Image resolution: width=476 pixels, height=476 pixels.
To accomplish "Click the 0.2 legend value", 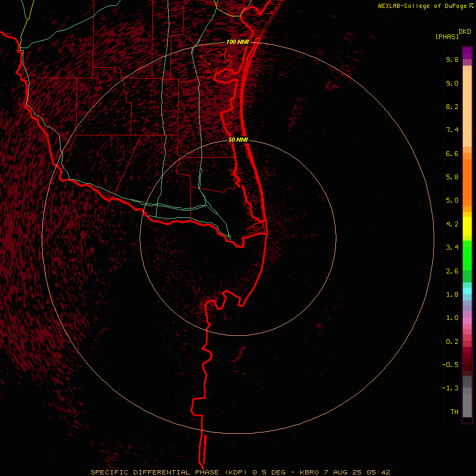I will (452, 341).
